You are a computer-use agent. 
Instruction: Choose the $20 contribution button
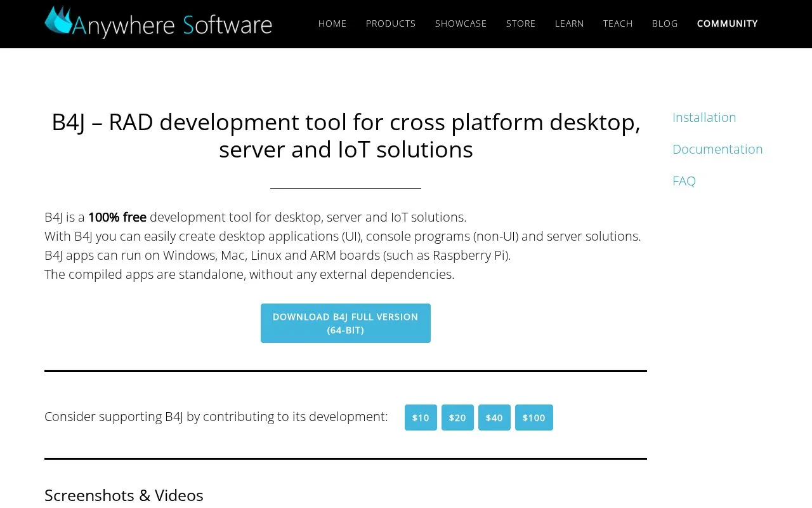point(457,418)
